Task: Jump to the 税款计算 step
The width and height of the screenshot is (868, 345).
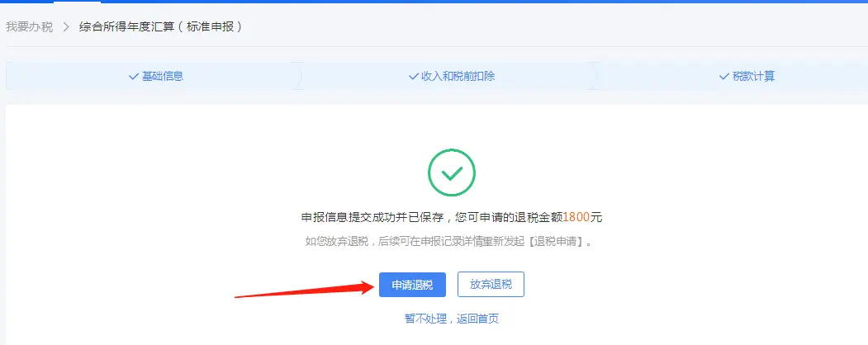Action: (x=753, y=76)
